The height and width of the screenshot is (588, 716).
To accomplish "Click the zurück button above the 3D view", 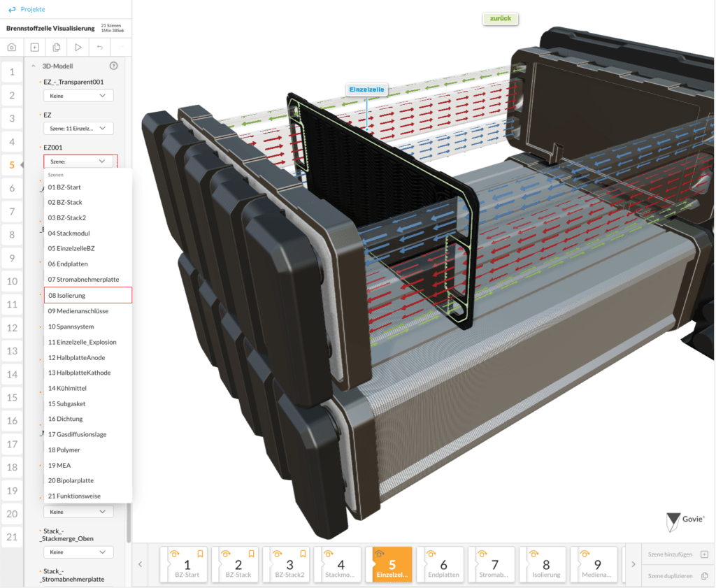I will [x=500, y=19].
